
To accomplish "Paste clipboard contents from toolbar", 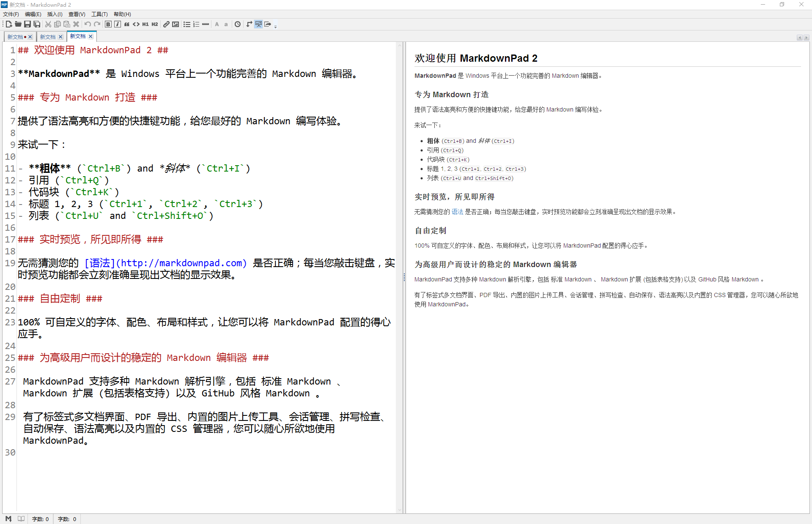I will 67,24.
